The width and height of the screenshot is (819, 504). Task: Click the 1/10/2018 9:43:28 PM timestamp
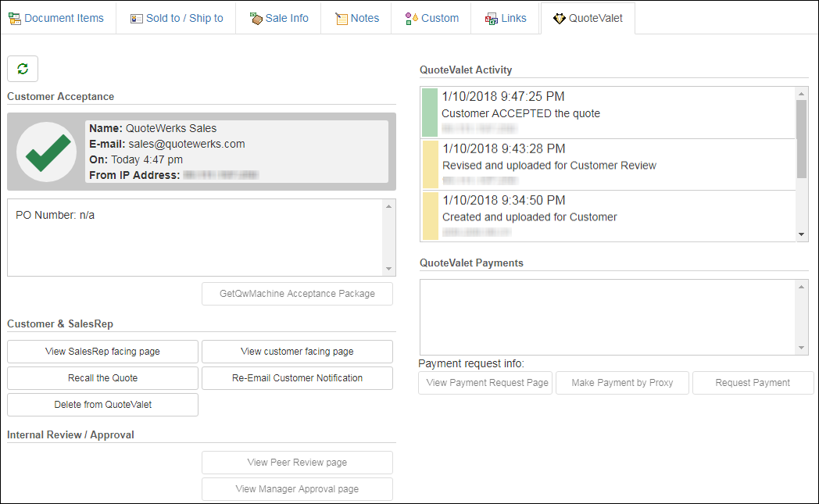tap(503, 148)
